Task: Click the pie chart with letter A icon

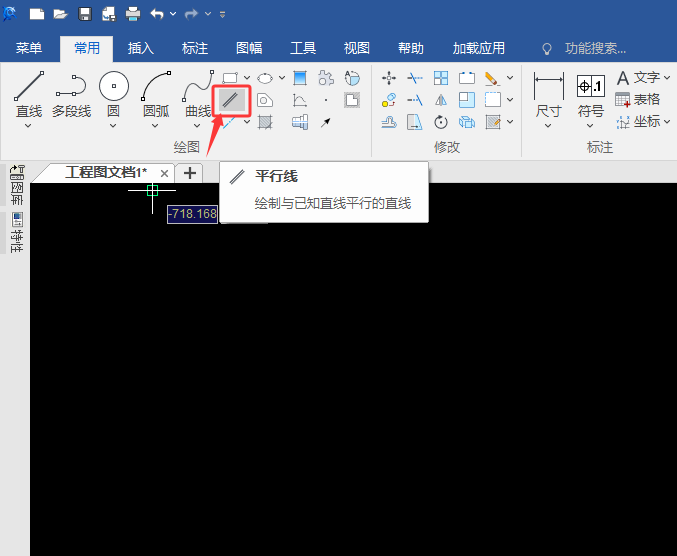Action: tap(352, 78)
